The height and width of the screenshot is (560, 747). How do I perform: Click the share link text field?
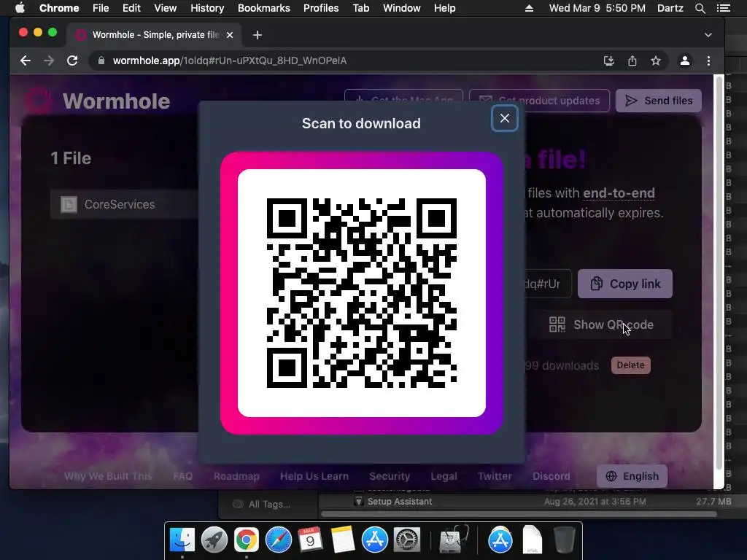548,284
